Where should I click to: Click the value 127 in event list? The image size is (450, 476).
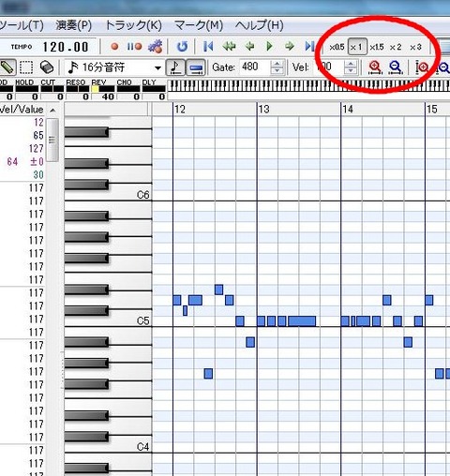[36, 148]
